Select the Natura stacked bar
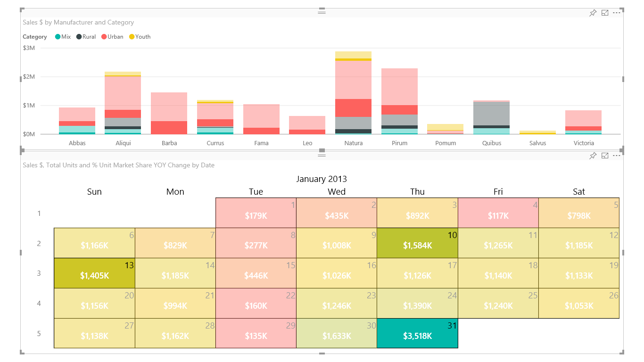The height and width of the screenshot is (362, 644). tap(354, 93)
